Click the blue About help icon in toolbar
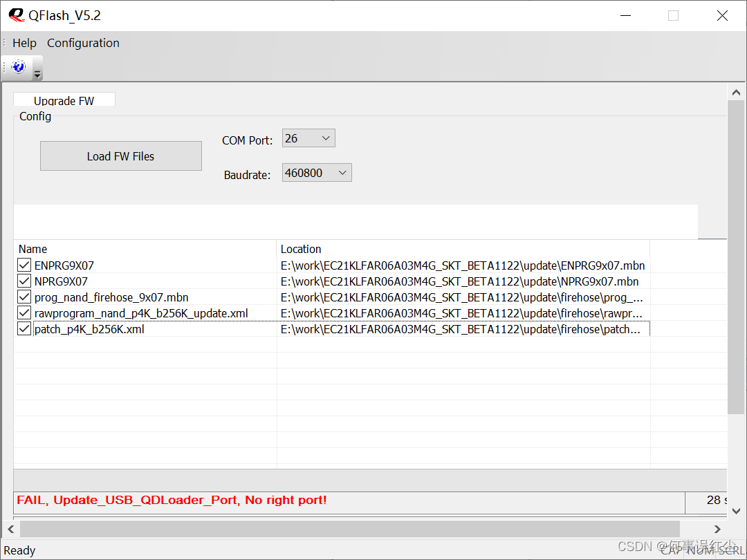747x560 pixels. pyautogui.click(x=19, y=66)
